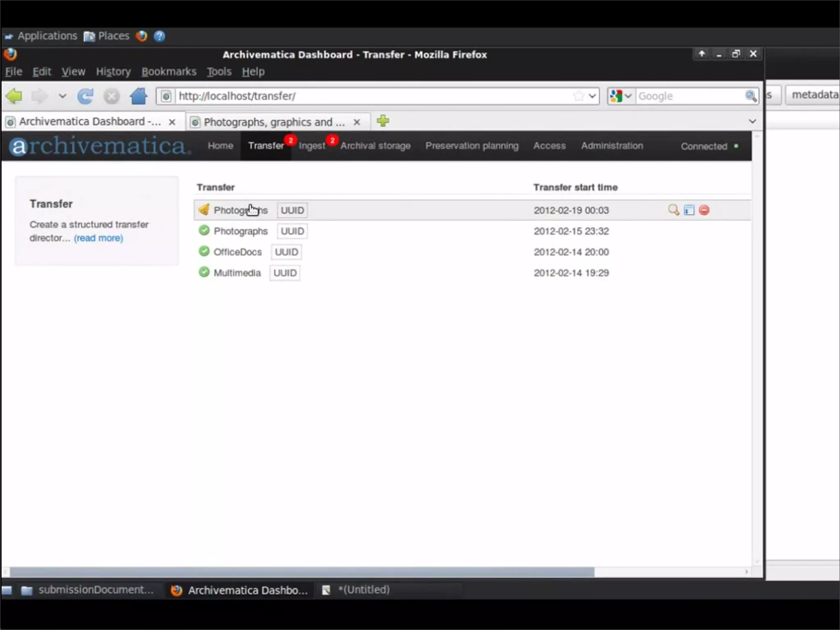
Task: Toggle the bookmark star in the URL bar
Action: pos(579,96)
